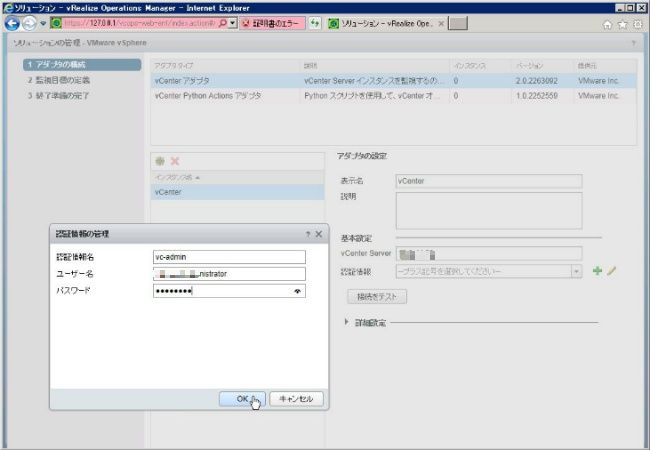Expand the advanced settings section
Viewport: 650px width, 450px height.
point(347,322)
